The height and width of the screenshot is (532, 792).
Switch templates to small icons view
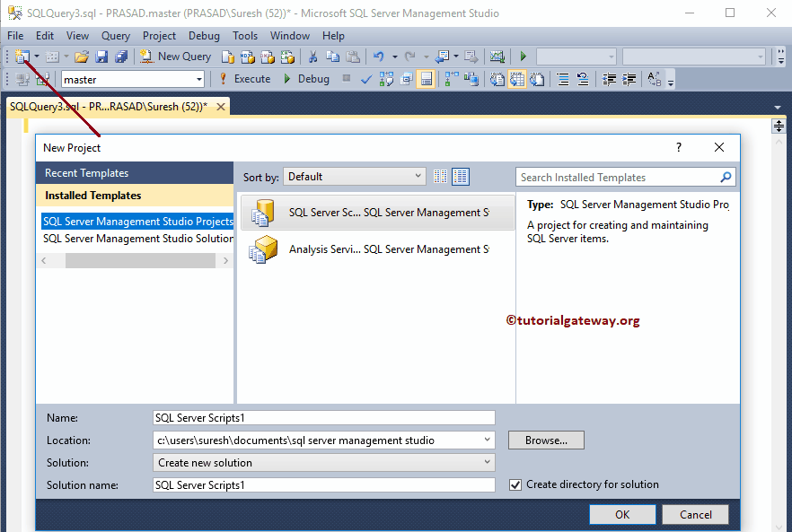[441, 177]
